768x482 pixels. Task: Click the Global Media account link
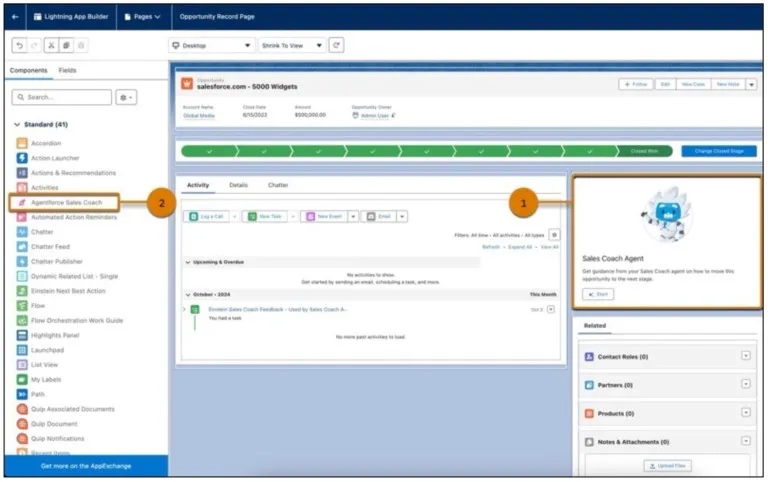pos(199,116)
